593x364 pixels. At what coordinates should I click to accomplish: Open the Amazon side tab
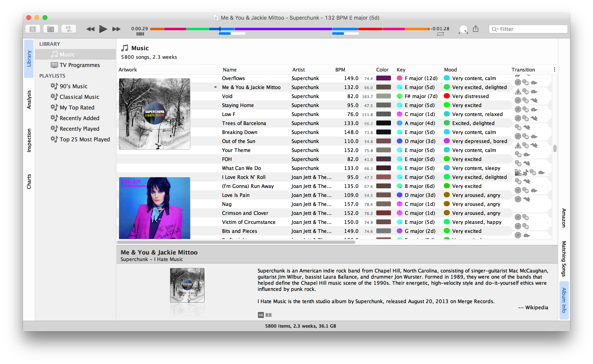pos(564,218)
